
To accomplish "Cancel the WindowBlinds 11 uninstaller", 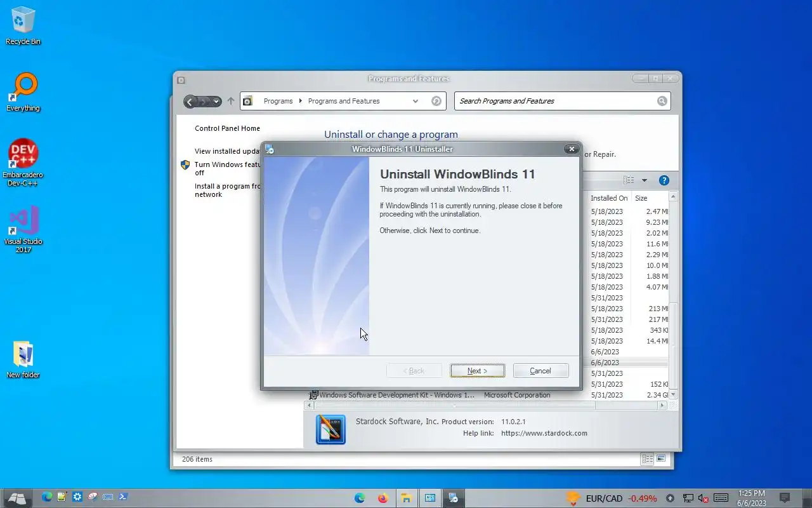I will point(540,371).
